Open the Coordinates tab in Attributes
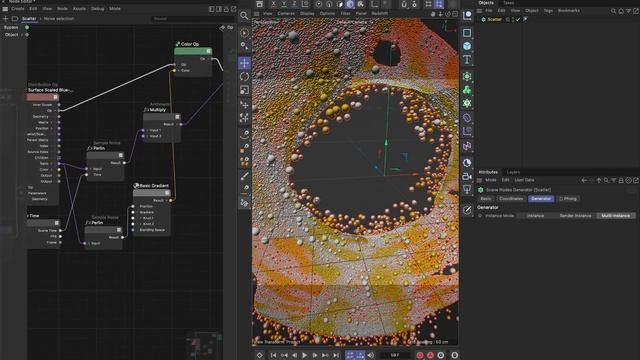 [511, 199]
